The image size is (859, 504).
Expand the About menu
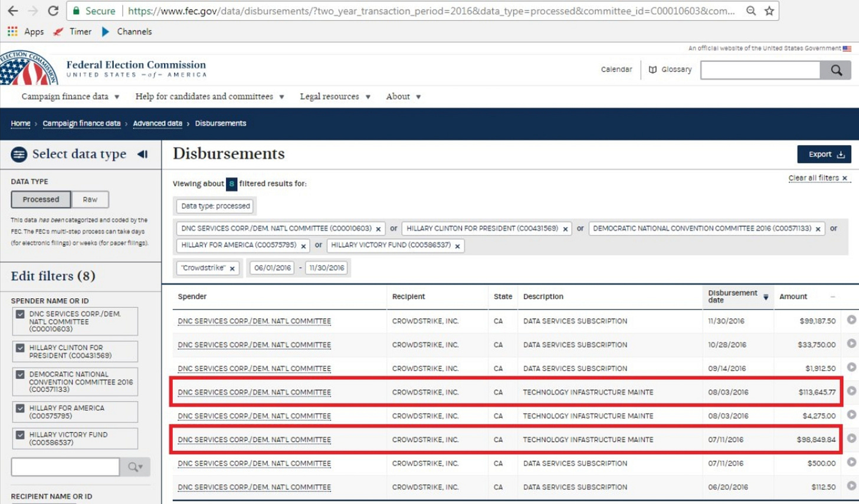pyautogui.click(x=404, y=96)
